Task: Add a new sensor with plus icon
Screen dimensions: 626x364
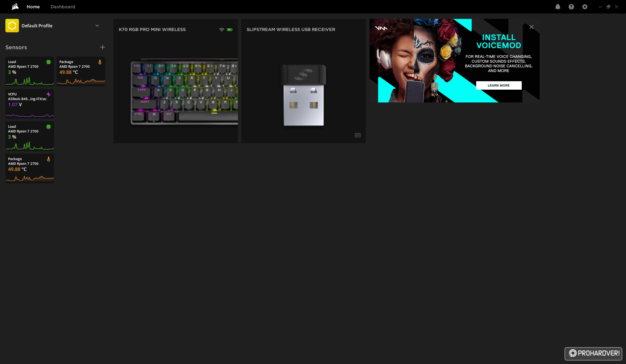Action: click(x=103, y=47)
